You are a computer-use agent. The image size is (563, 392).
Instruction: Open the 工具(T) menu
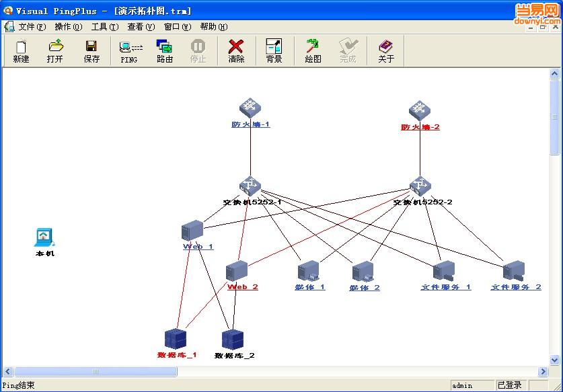pos(105,27)
